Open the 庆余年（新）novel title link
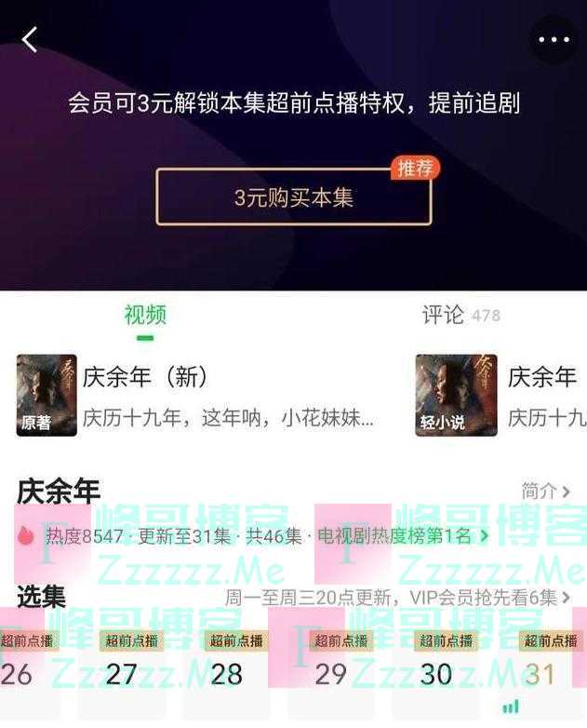The image size is (587, 728). click(x=145, y=377)
